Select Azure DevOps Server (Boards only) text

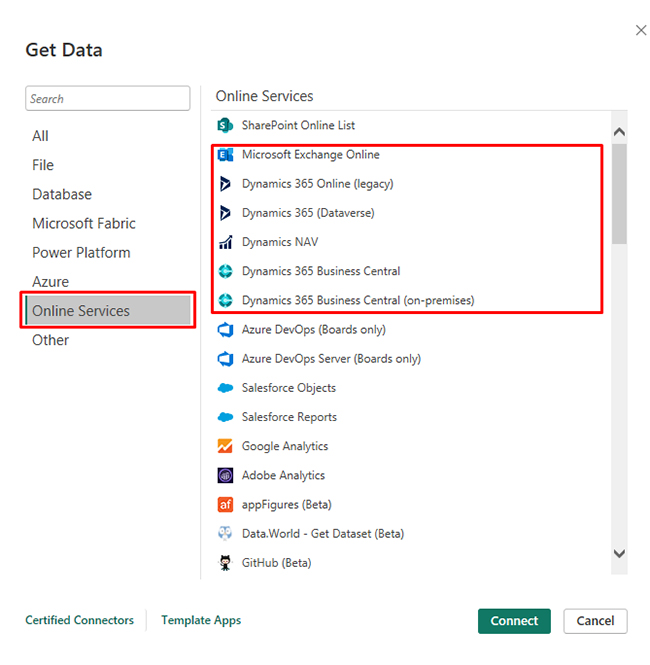pyautogui.click(x=331, y=359)
